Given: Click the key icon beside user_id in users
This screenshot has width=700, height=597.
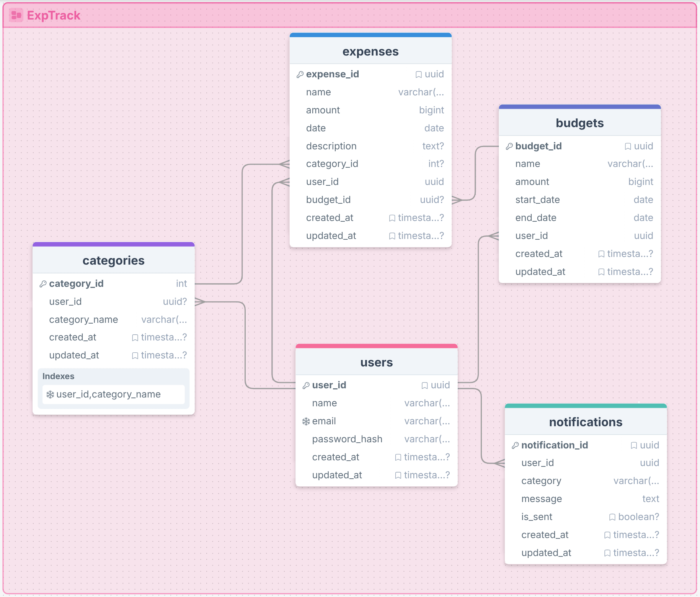Looking at the screenshot, I should [306, 385].
